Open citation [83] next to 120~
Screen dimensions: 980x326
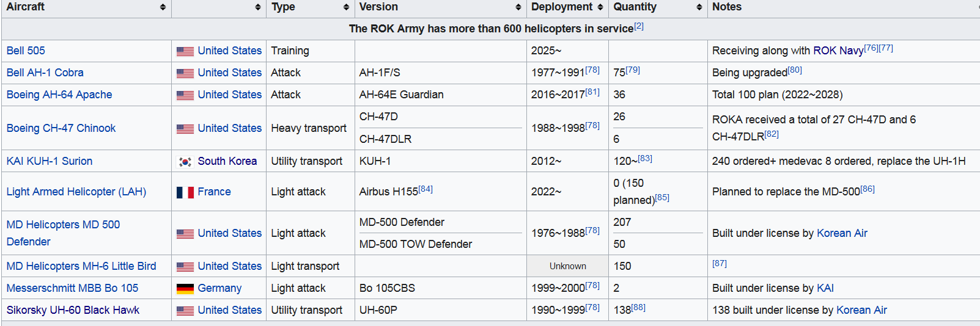pos(645,159)
